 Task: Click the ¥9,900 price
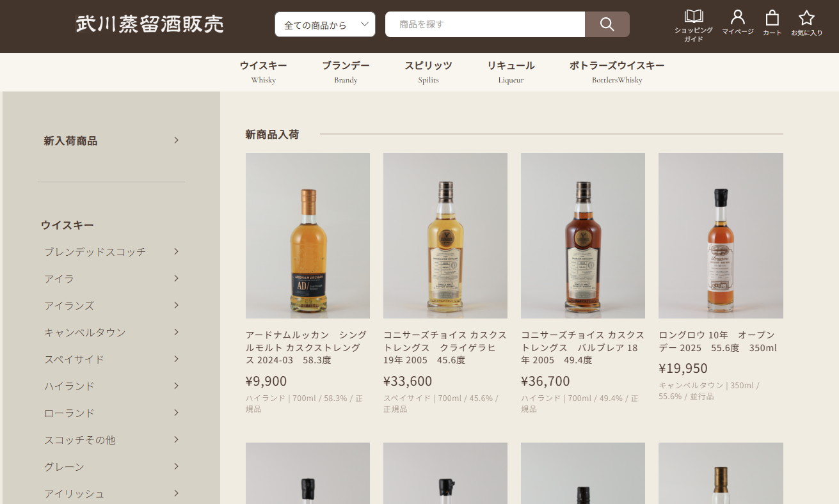pos(266,381)
